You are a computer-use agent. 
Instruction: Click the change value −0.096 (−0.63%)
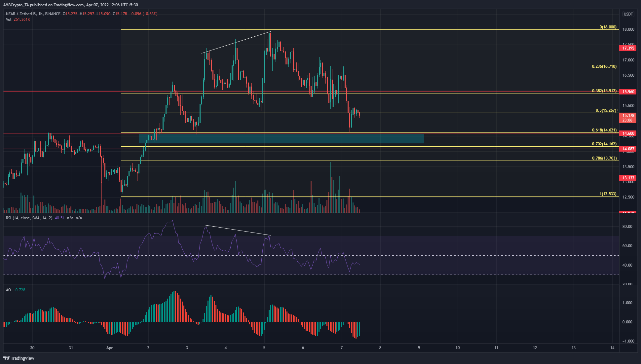[143, 14]
